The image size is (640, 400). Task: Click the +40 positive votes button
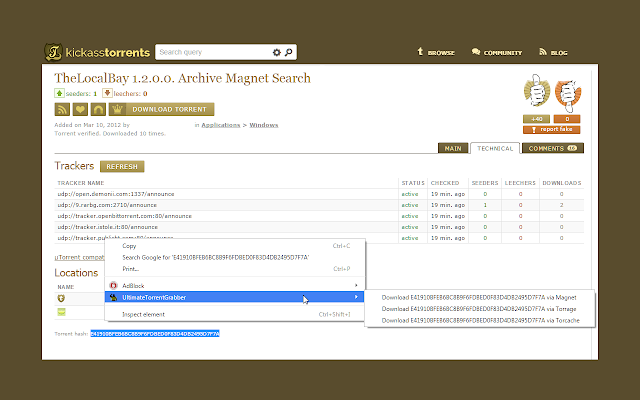(536, 119)
